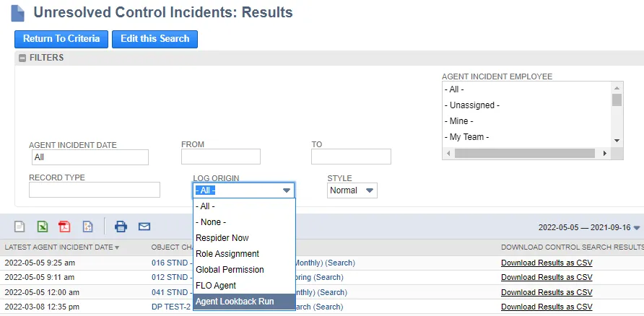Click the TO date field
This screenshot has height=316, width=644.
pyautogui.click(x=351, y=157)
